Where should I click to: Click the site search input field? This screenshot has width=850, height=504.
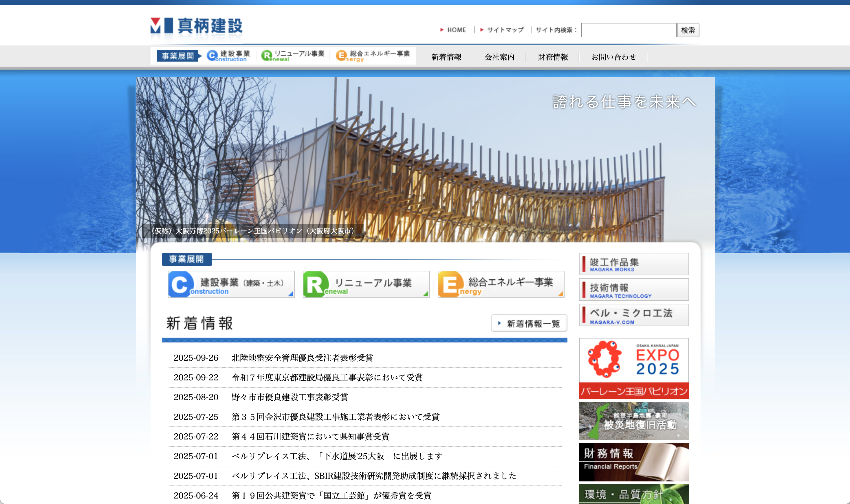click(629, 30)
